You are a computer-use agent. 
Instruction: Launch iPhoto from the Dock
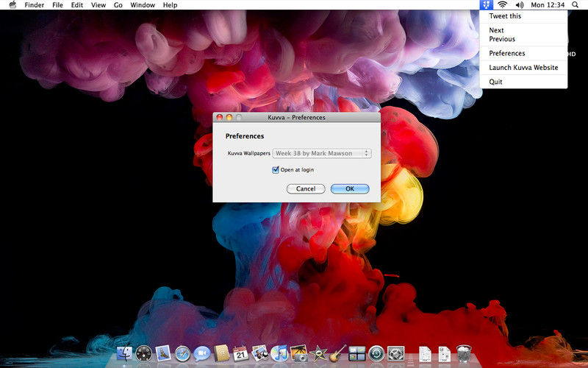[x=299, y=353]
